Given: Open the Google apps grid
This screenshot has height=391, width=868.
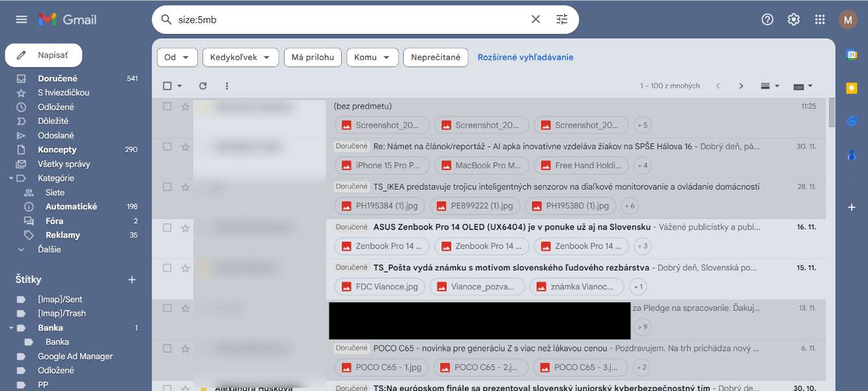Looking at the screenshot, I should click(x=820, y=20).
